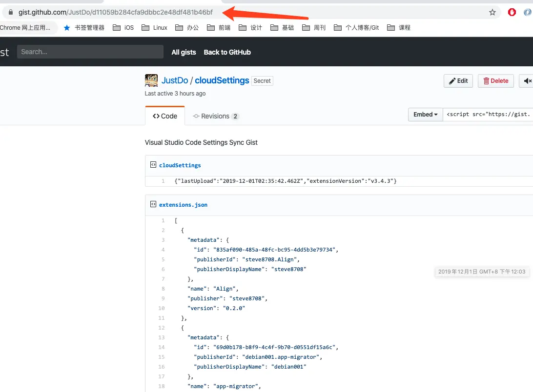The height and width of the screenshot is (392, 533).
Task: Open Chrome 网上应用 bookmark
Action: (x=25, y=28)
